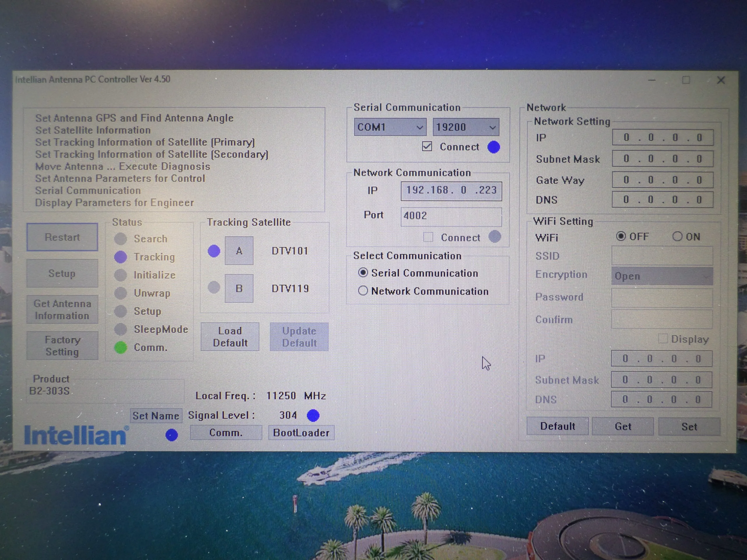Click the blue Serial Connect status indicator
The width and height of the screenshot is (747, 560).
pyautogui.click(x=494, y=147)
